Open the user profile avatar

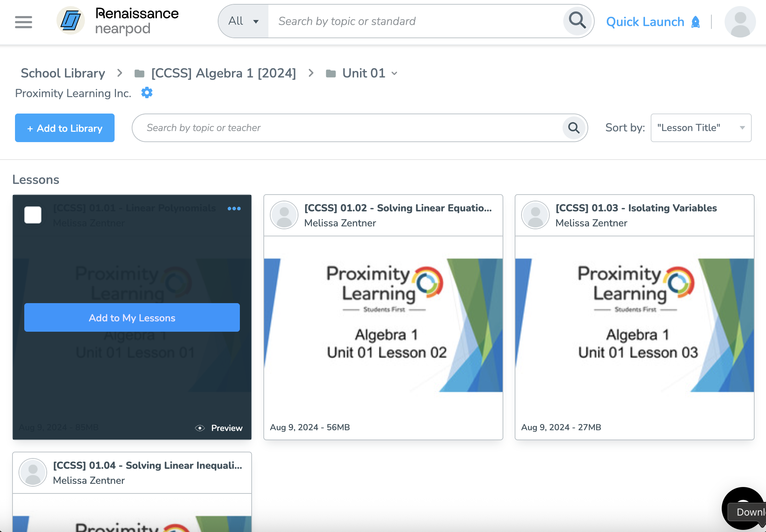tap(740, 21)
